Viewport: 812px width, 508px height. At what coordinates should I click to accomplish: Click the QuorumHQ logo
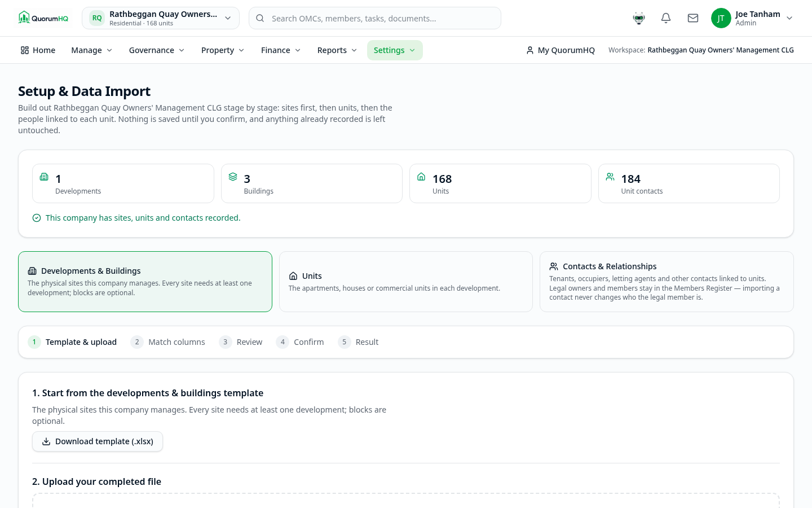pos(43,18)
